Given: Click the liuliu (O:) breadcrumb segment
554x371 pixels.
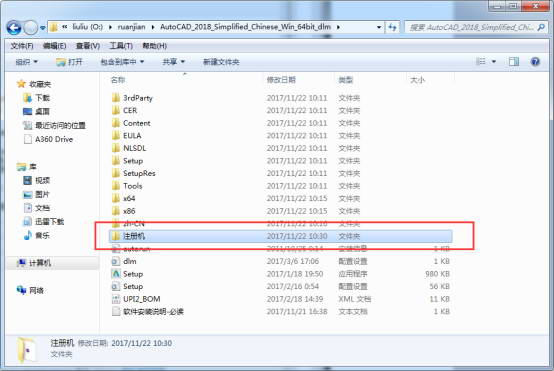Looking at the screenshot, I should [x=87, y=27].
